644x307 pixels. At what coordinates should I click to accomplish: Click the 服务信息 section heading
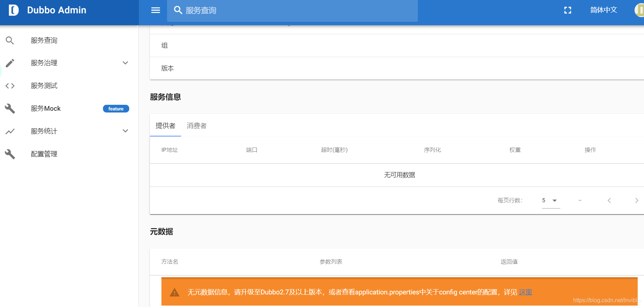(x=165, y=97)
